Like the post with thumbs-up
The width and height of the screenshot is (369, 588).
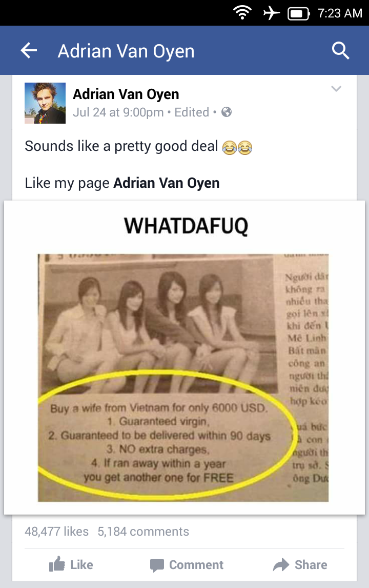71,564
